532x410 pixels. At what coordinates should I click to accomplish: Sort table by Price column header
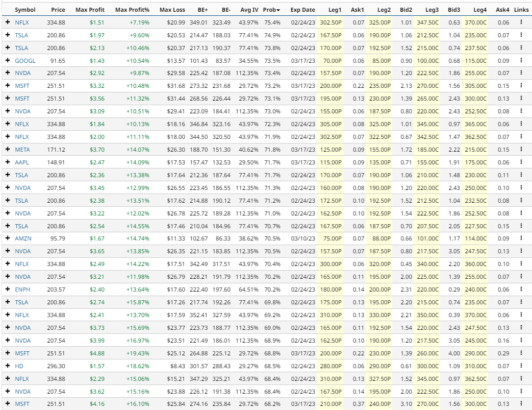58,10
